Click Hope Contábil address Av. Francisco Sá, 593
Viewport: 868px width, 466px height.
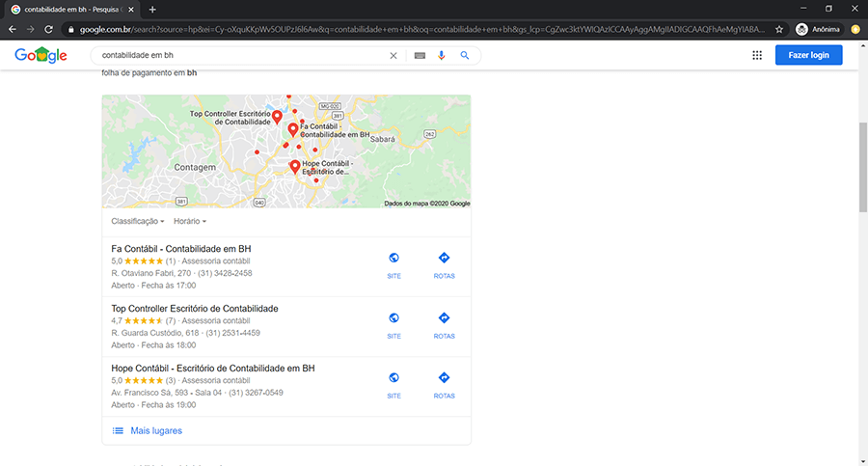[149, 393]
